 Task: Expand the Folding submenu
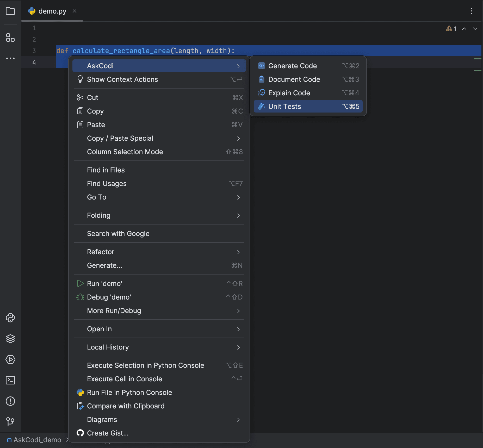point(238,216)
